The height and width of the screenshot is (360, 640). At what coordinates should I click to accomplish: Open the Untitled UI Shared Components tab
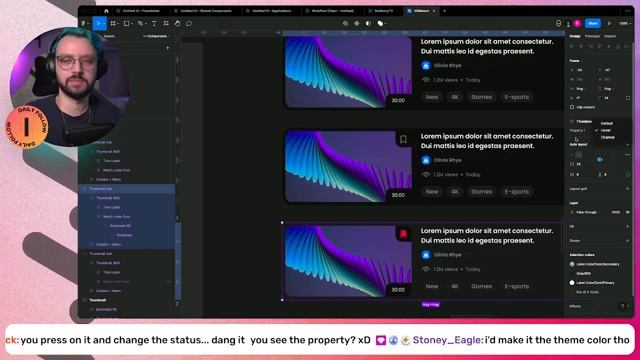[203, 11]
